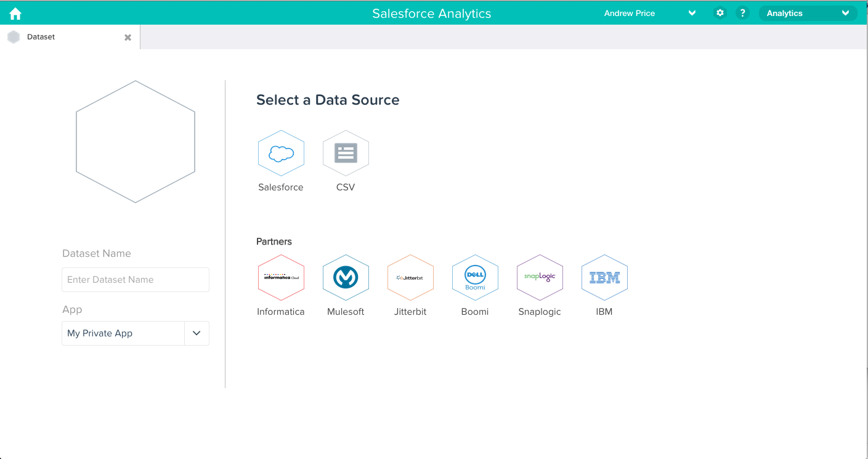Focus the Enter Dataset Name field
The width and height of the screenshot is (868, 459).
(136, 280)
